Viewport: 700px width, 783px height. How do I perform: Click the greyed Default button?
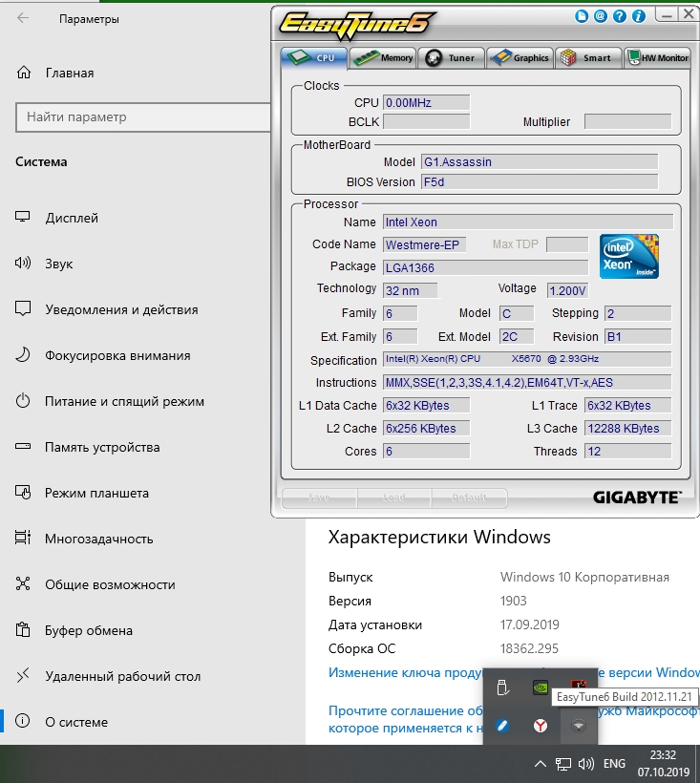[469, 497]
